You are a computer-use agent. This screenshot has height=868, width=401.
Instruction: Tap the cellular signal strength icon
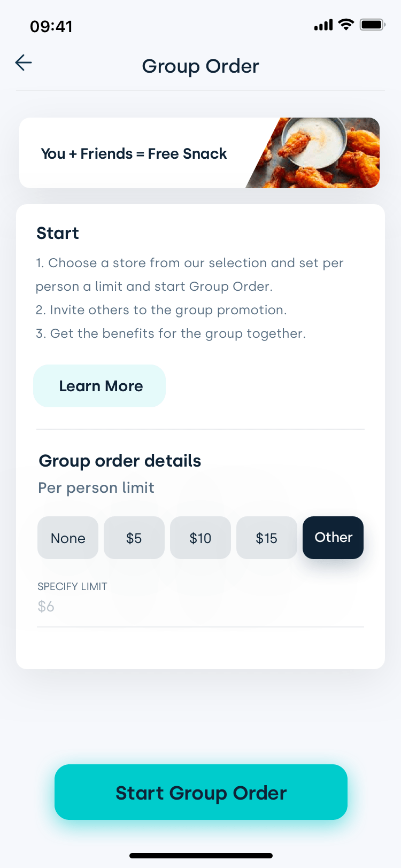[x=323, y=25]
